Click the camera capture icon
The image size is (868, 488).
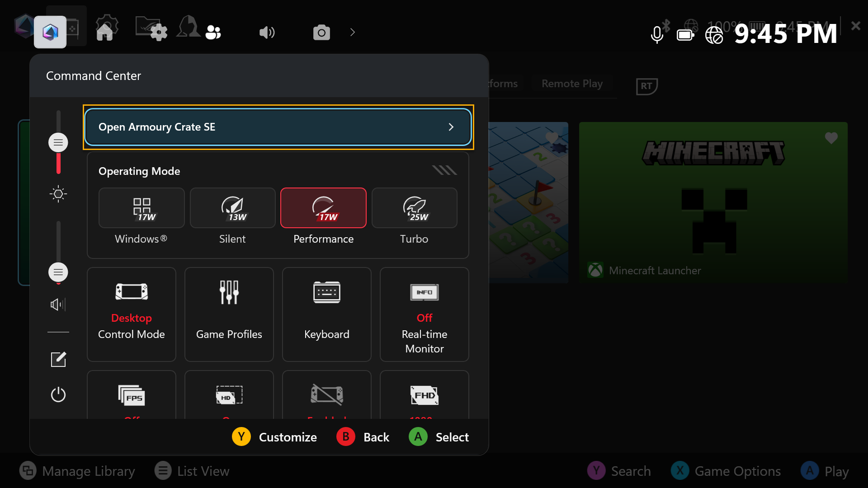(x=321, y=33)
